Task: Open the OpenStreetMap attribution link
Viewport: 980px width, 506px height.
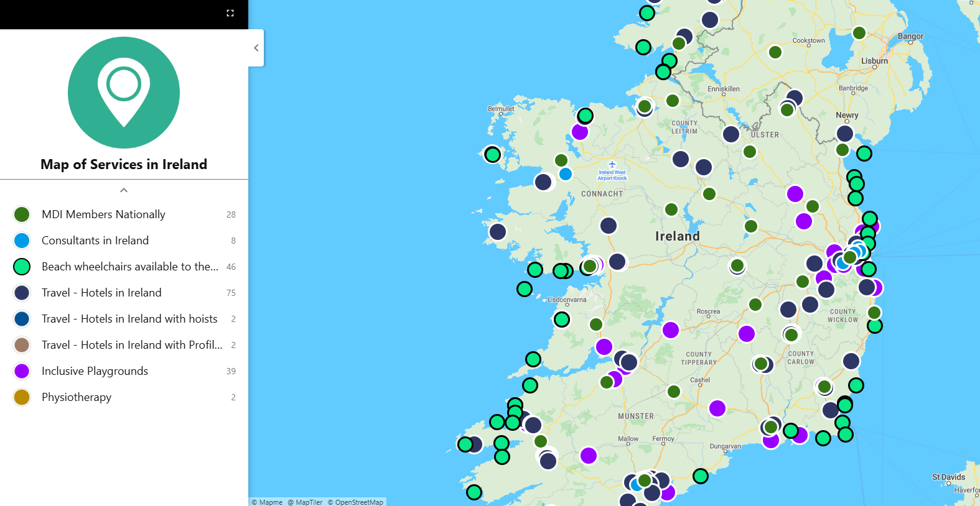Action: [356, 502]
